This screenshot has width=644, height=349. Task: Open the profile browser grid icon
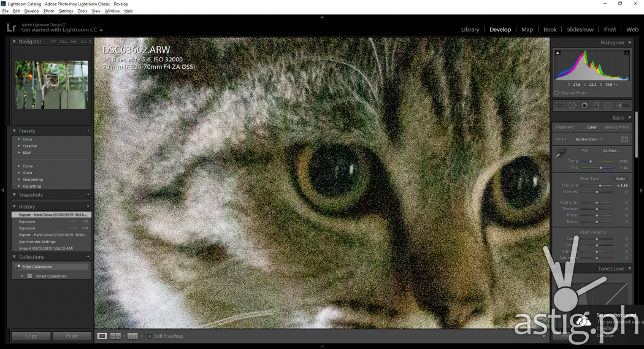624,139
